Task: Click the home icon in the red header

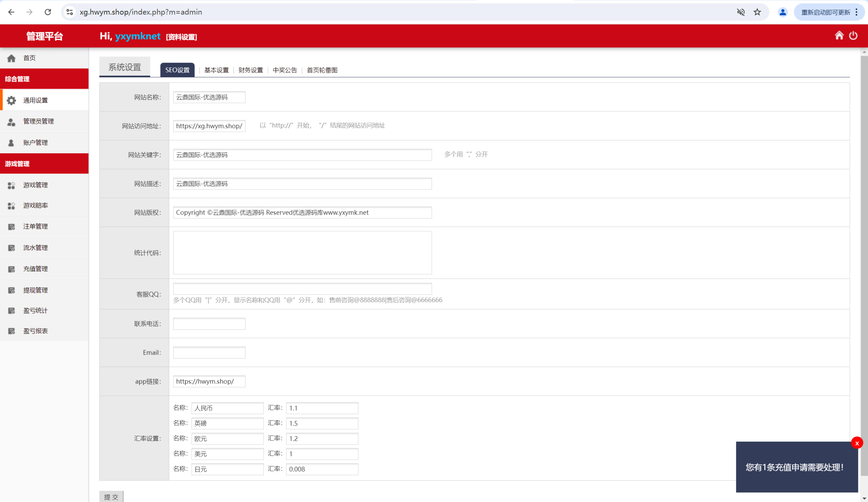Action: pyautogui.click(x=839, y=35)
